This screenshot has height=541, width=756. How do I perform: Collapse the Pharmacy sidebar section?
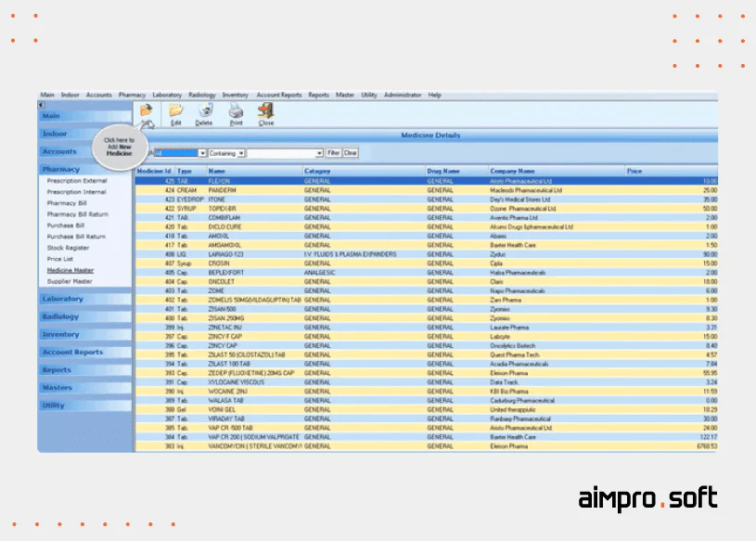click(x=84, y=169)
